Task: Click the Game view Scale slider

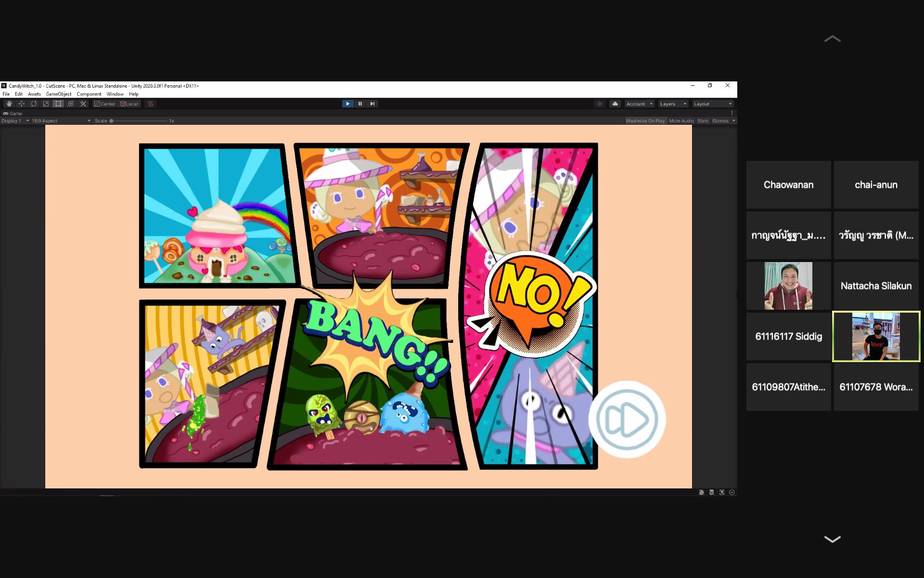Action: (x=139, y=121)
